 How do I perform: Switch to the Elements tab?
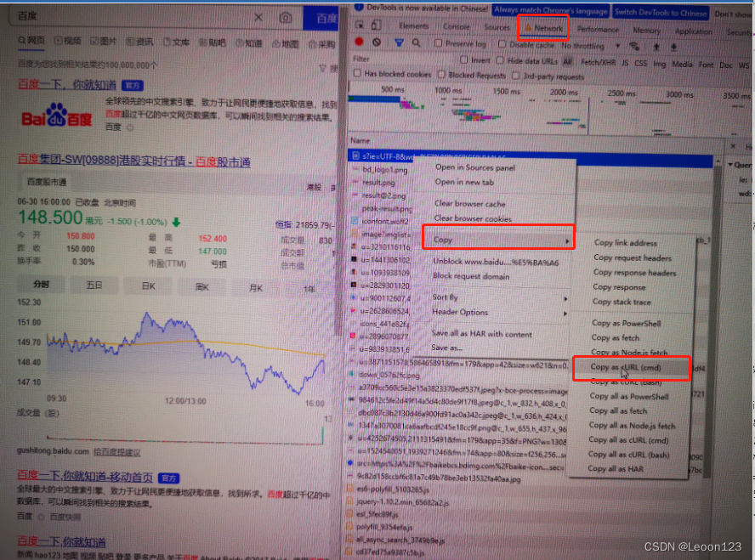tap(413, 25)
